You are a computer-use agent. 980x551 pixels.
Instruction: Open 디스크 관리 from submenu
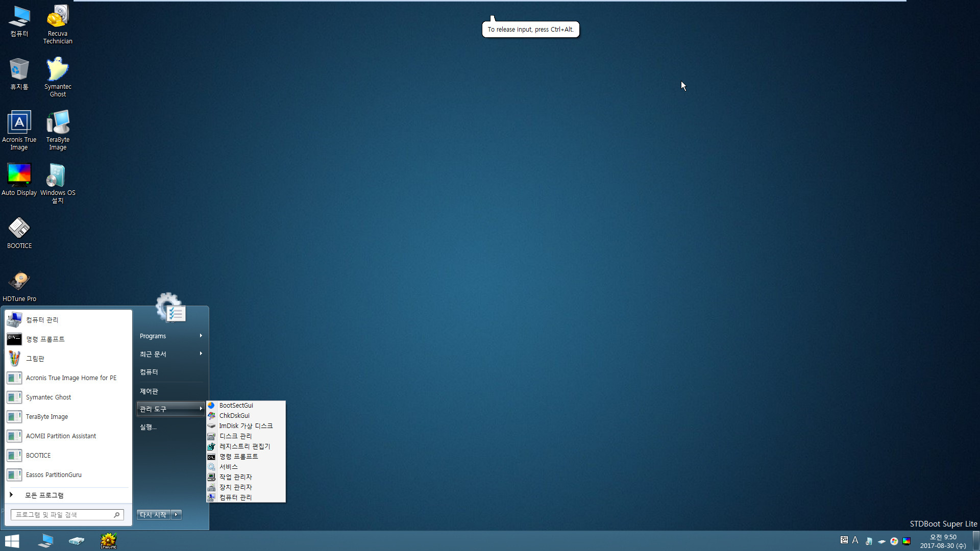click(246, 436)
